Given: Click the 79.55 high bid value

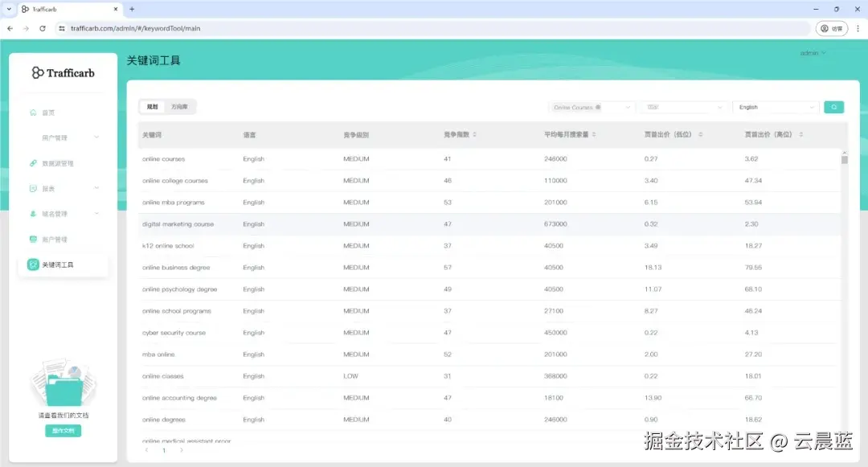Looking at the screenshot, I should click(x=753, y=267).
